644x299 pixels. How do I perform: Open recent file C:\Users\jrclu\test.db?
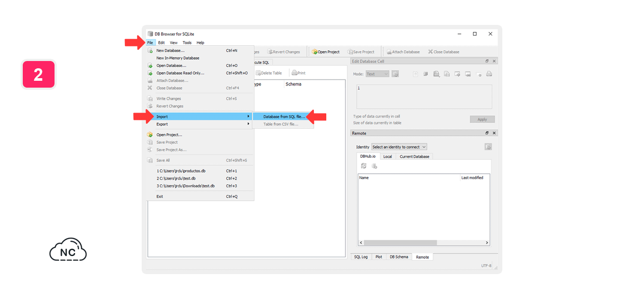200,178
